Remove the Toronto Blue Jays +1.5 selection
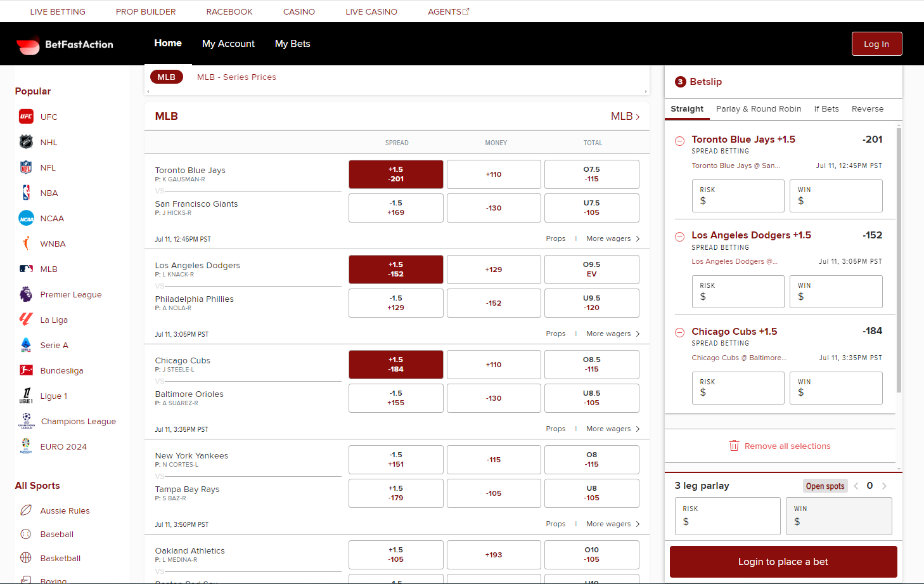 (680, 141)
